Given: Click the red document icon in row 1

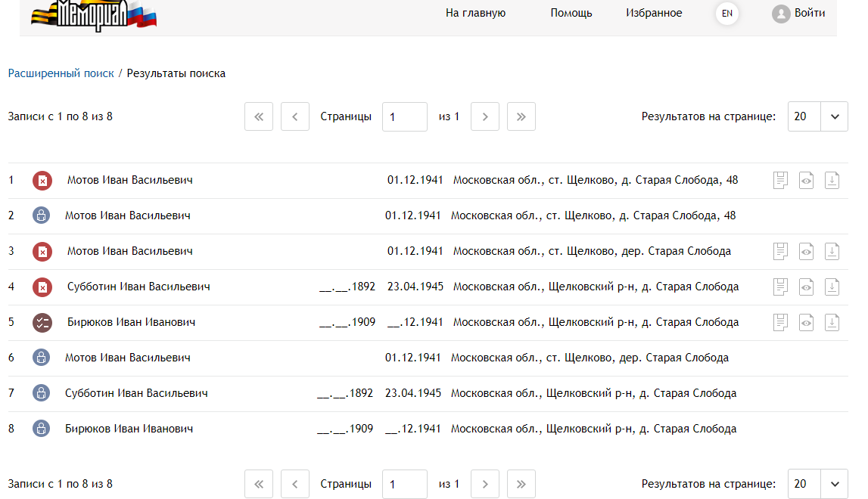Looking at the screenshot, I should (x=42, y=181).
